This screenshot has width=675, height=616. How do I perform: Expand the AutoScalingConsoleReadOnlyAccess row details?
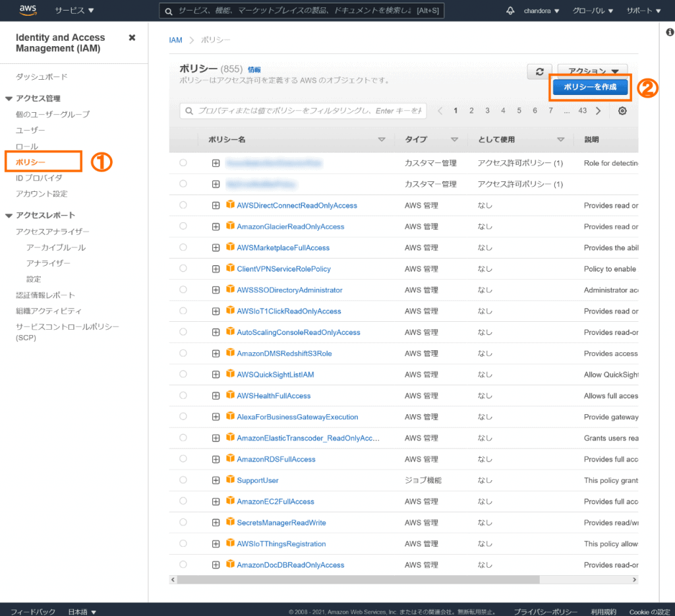216,332
